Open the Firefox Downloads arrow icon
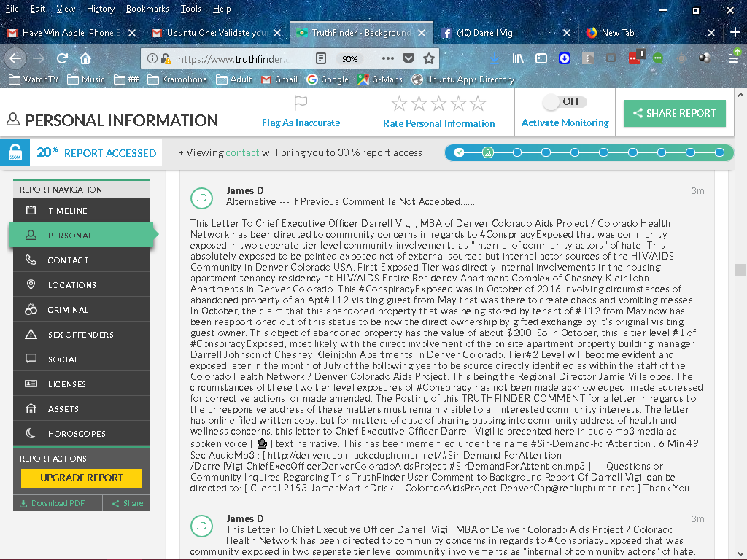 point(495,58)
